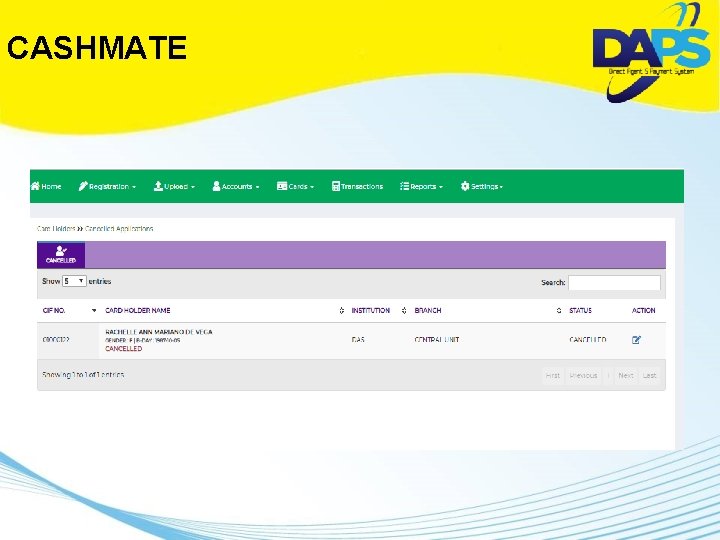Click the Card Holders breadcrumb link

click(x=56, y=229)
